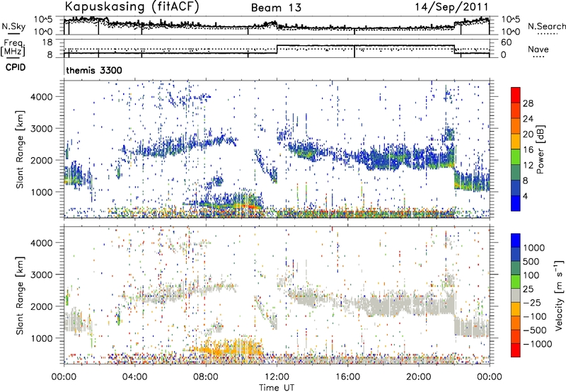Click the 'Kapuskasing (fitACF)' title text
Screen dimensions: 566x392
[132, 6]
